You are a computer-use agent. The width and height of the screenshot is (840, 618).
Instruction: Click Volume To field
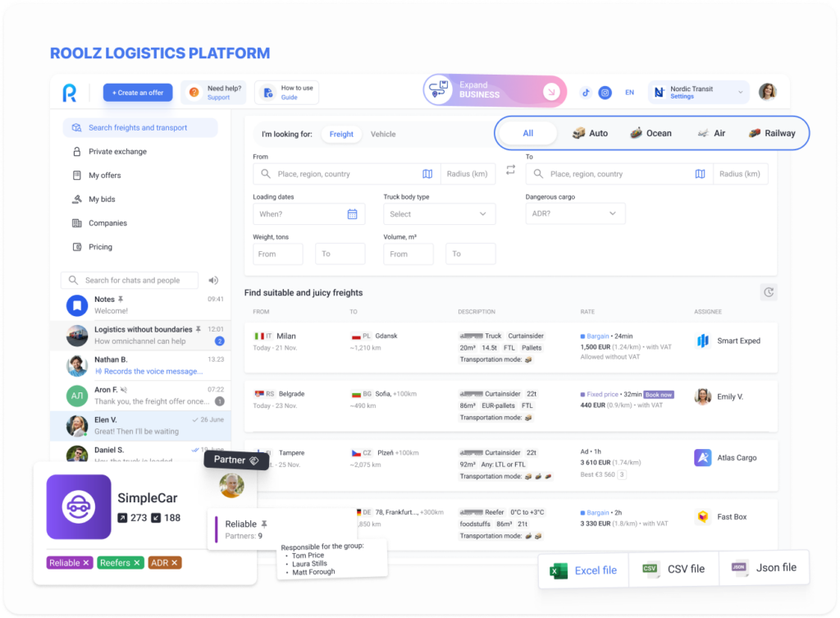[470, 254]
